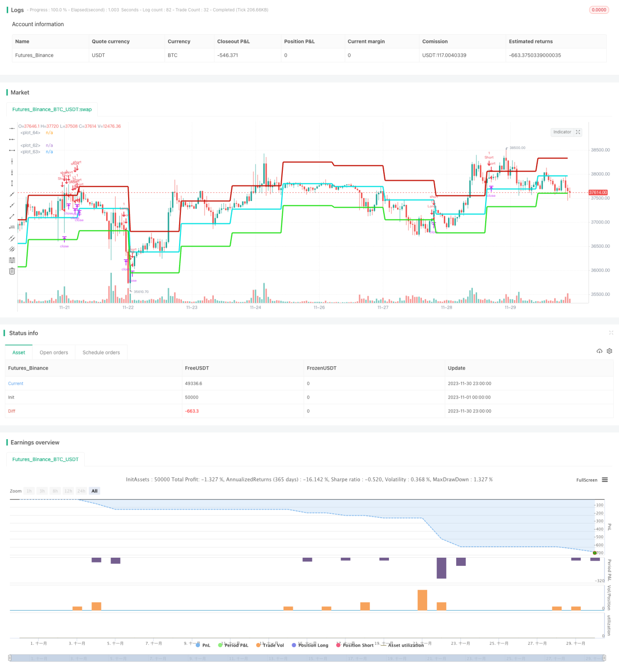The image size is (619, 672).
Task: Select the horizontal line drawing tool
Action: 12,128
